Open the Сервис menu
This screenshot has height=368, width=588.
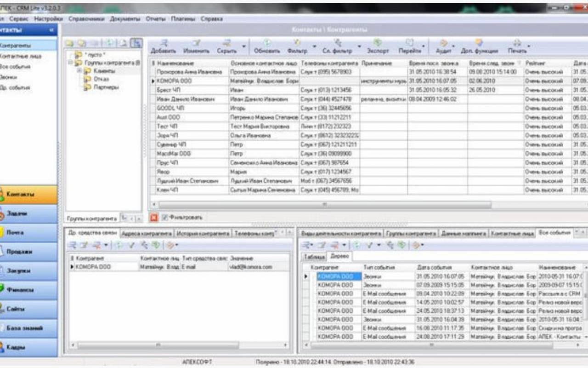pyautogui.click(x=19, y=19)
